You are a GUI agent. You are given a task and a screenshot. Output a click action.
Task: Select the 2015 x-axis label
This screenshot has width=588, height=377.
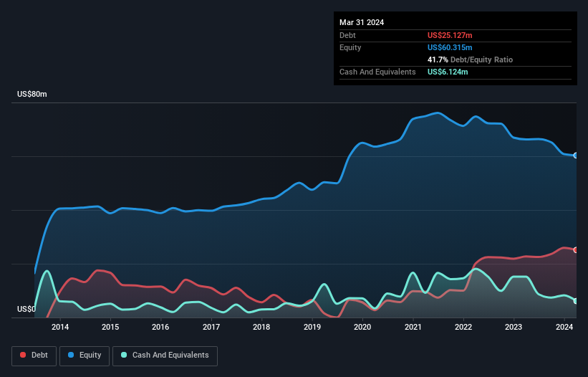pos(110,328)
